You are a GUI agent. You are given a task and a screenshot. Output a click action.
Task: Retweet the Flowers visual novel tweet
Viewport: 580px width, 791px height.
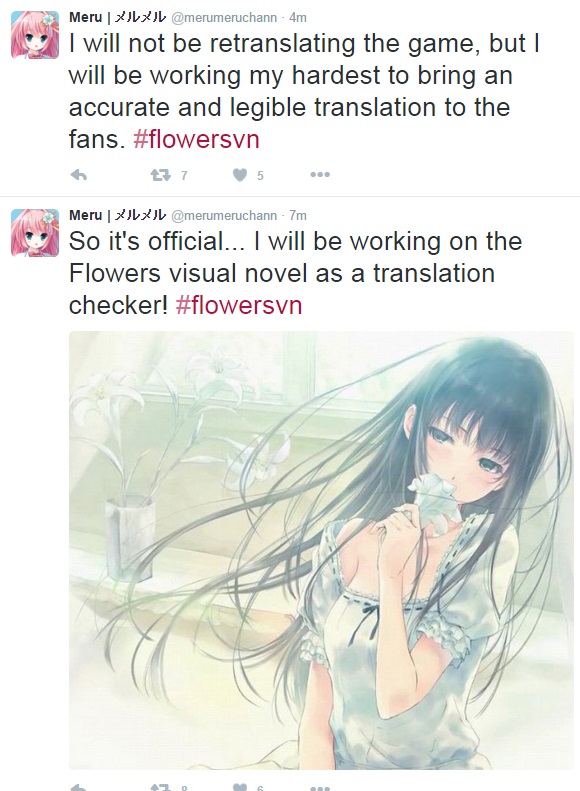pos(160,787)
